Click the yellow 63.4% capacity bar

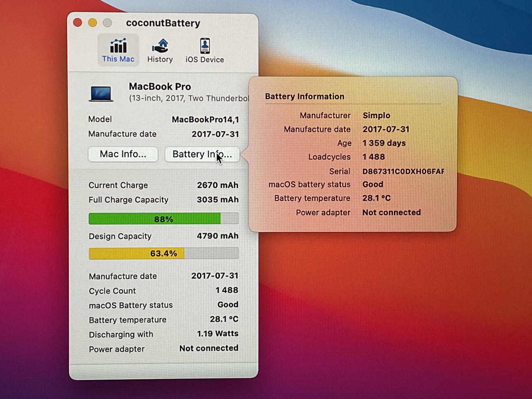coord(164,253)
